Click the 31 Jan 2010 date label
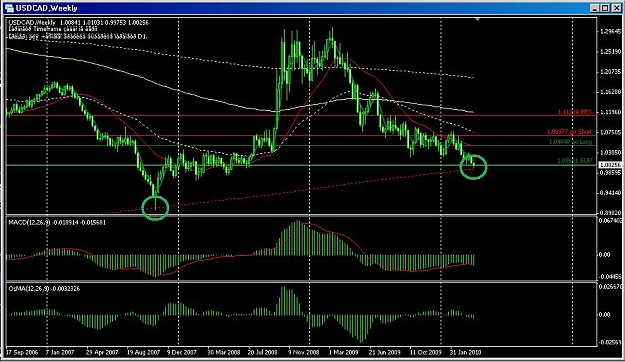Image resolution: width=625 pixels, height=362 pixels. pyautogui.click(x=466, y=353)
